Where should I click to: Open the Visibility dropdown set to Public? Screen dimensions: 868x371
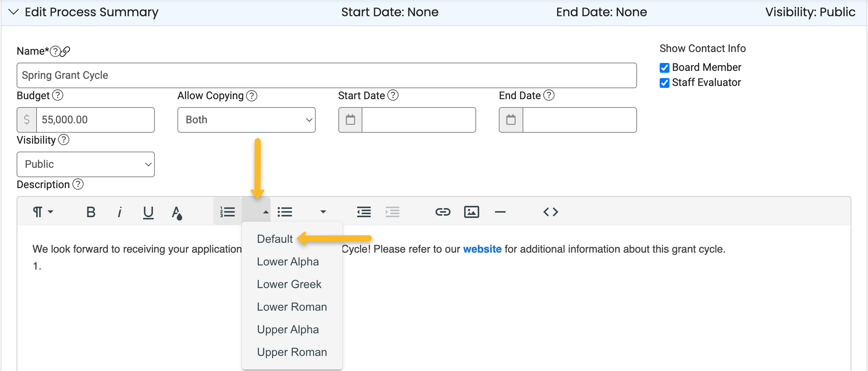[x=86, y=164]
